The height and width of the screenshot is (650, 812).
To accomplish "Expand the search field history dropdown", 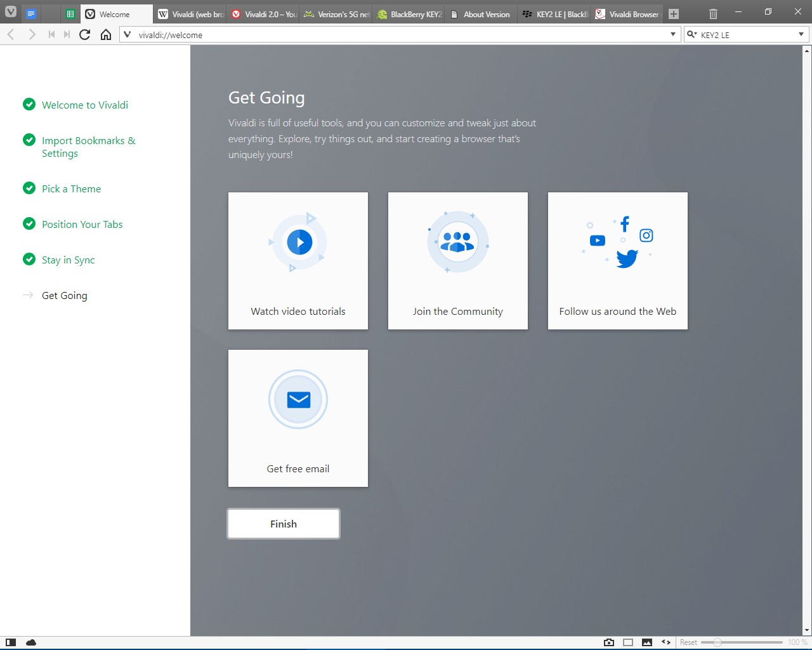I will (801, 34).
